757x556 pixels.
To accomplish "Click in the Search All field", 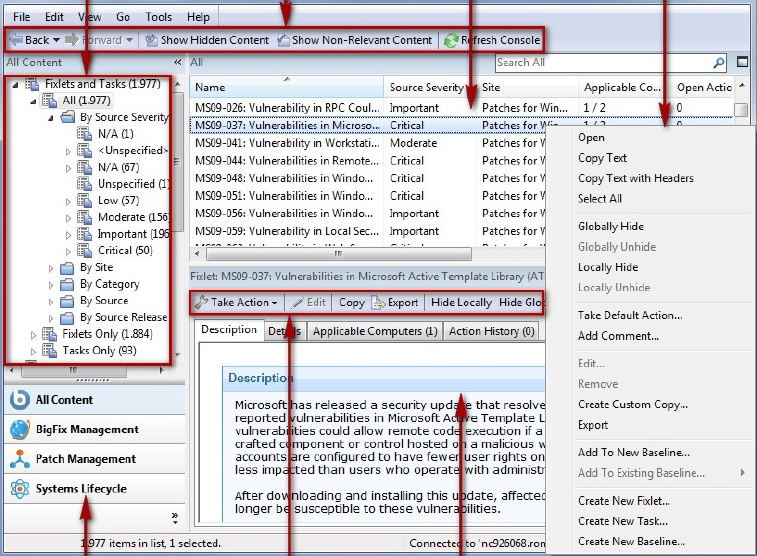I will (x=603, y=62).
